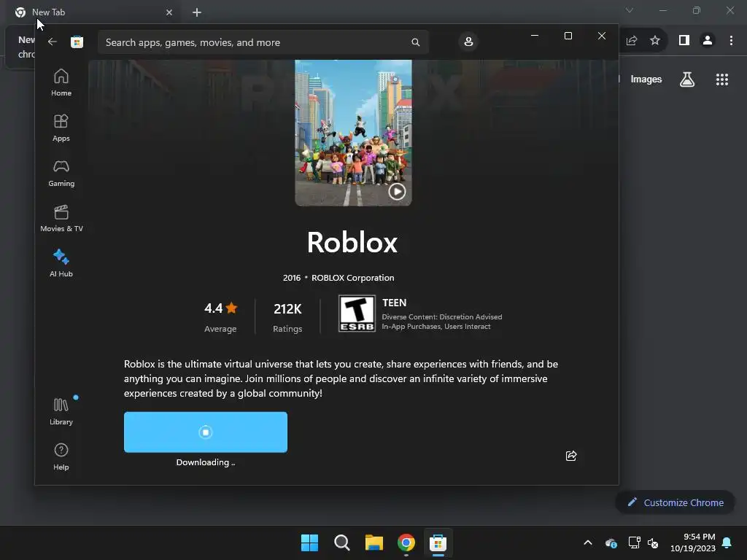Open the Store account profile icon
Screen dimensions: 747x560
pyautogui.click(x=468, y=42)
